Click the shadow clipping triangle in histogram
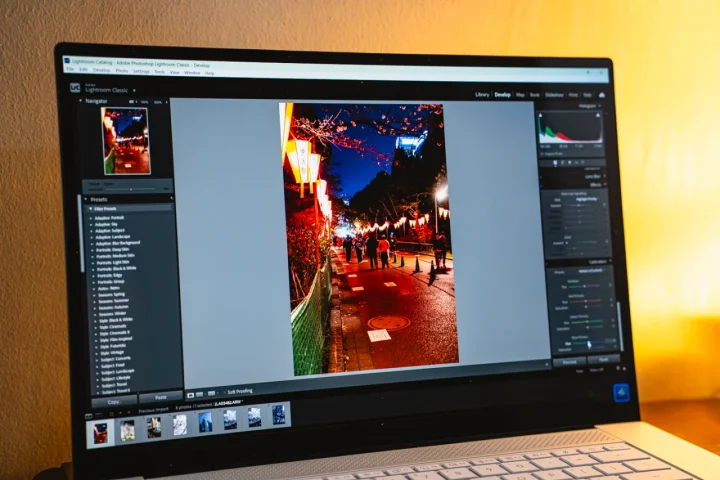Viewport: 720px width, 480px height. (x=540, y=115)
